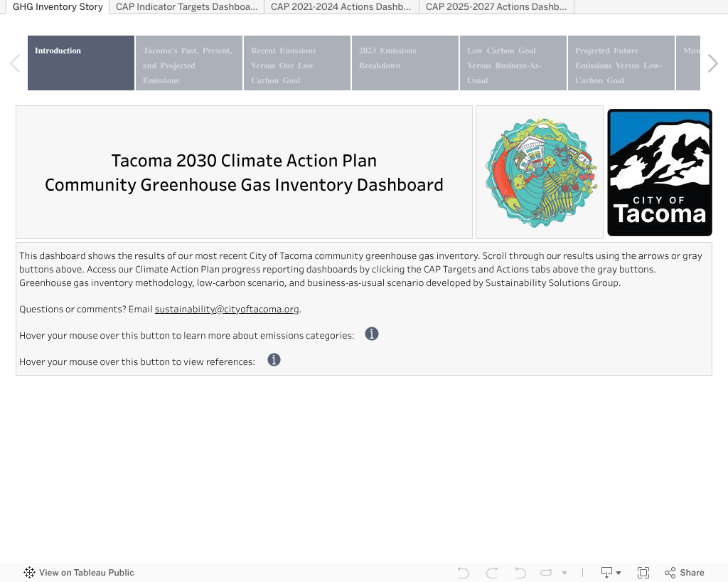Click the emissions categories info icon
Image resolution: width=728 pixels, height=582 pixels.
click(x=371, y=334)
